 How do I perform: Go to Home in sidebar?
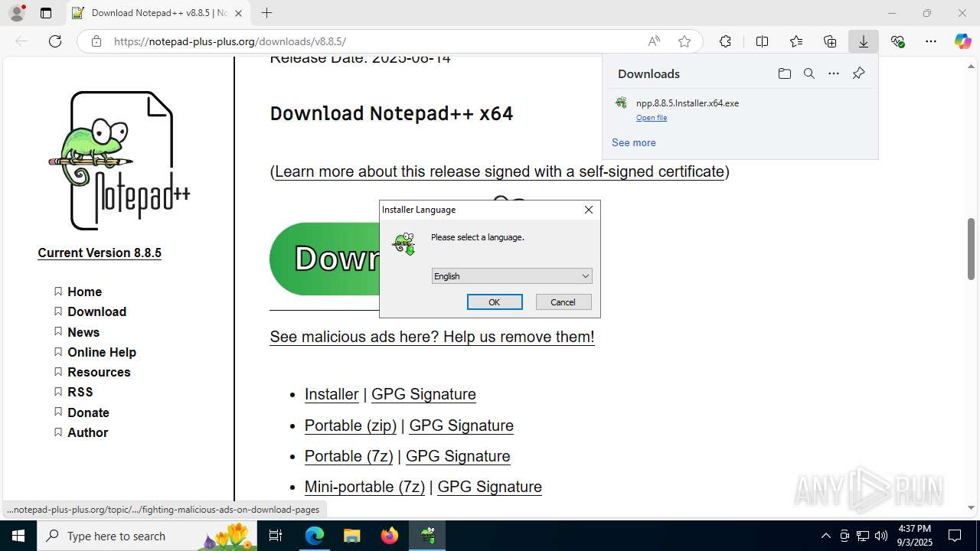point(84,292)
